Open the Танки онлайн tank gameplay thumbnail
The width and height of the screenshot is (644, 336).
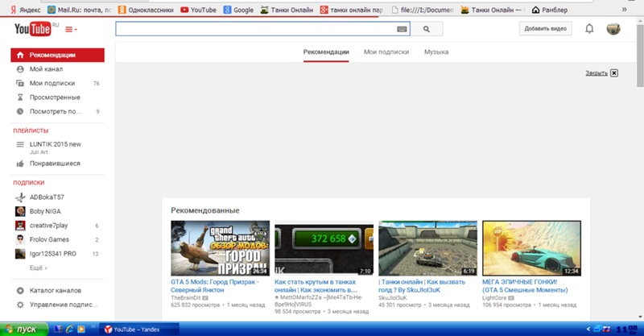click(x=428, y=248)
